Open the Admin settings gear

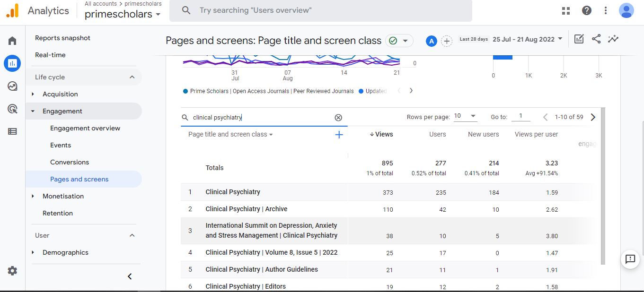12,271
